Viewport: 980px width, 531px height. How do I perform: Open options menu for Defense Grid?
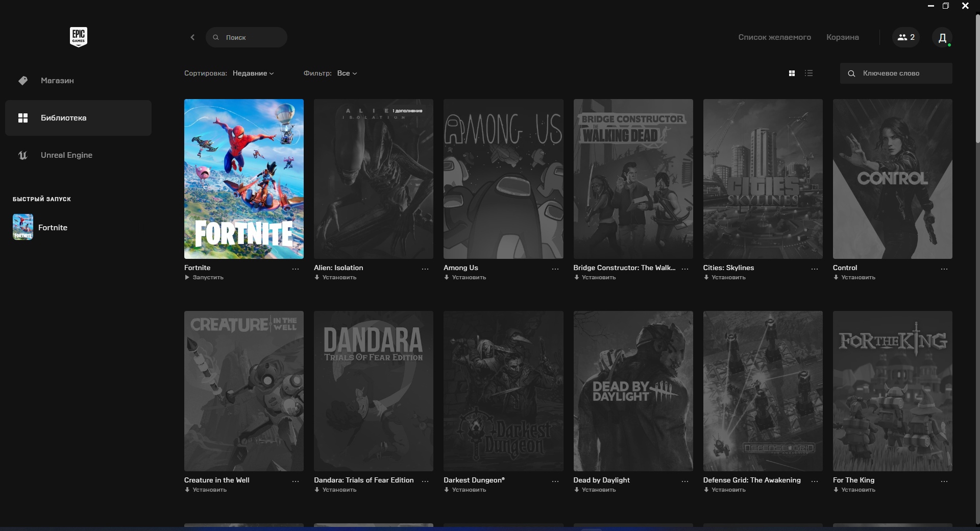pyautogui.click(x=815, y=481)
